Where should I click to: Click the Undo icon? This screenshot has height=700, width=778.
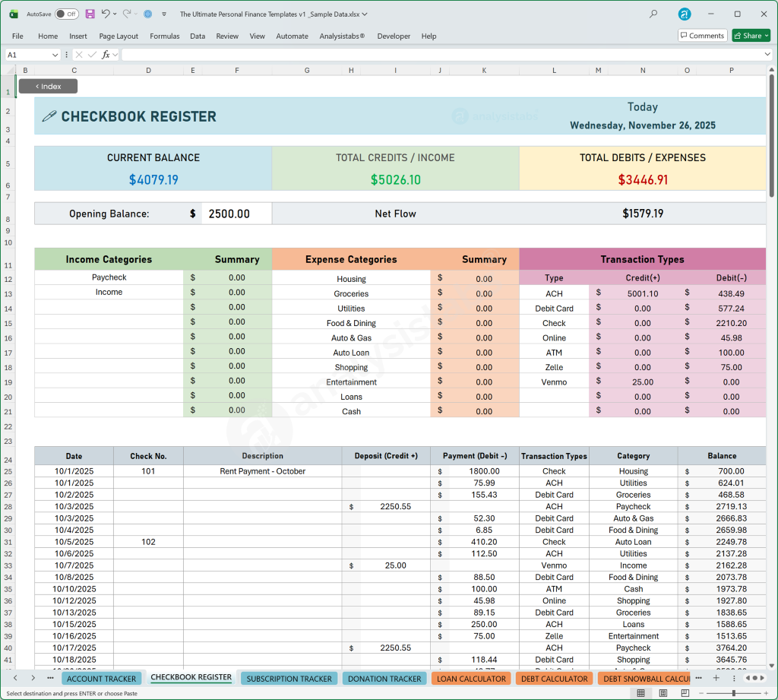[106, 14]
